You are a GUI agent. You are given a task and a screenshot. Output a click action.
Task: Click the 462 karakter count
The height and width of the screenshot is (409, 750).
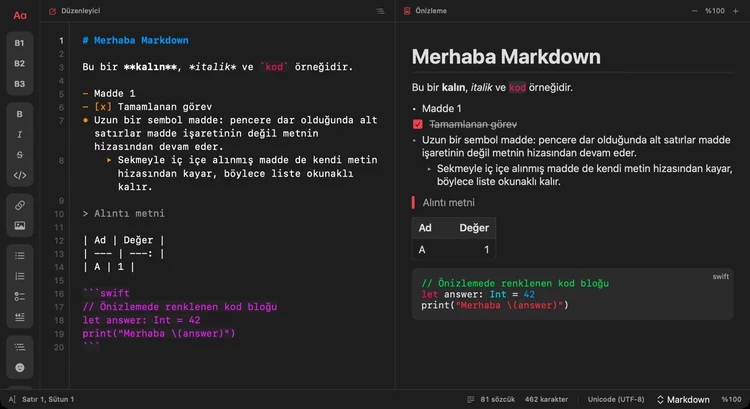pos(546,399)
